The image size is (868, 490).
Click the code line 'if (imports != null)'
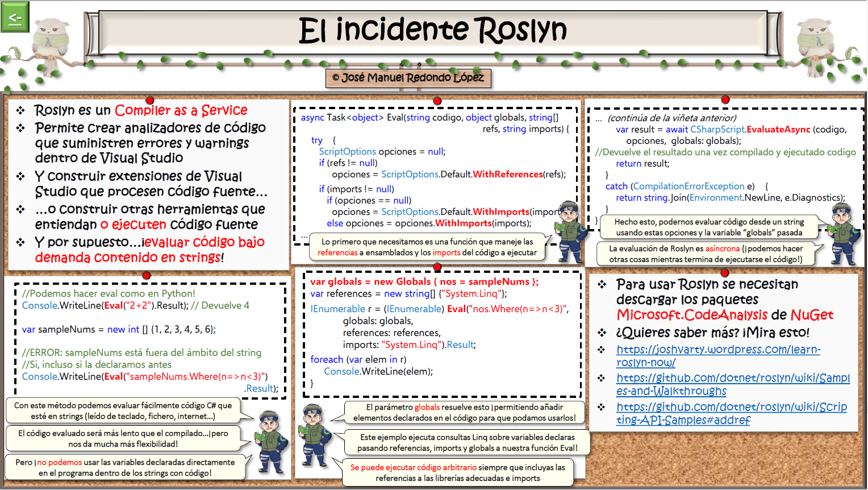pyautogui.click(x=356, y=189)
